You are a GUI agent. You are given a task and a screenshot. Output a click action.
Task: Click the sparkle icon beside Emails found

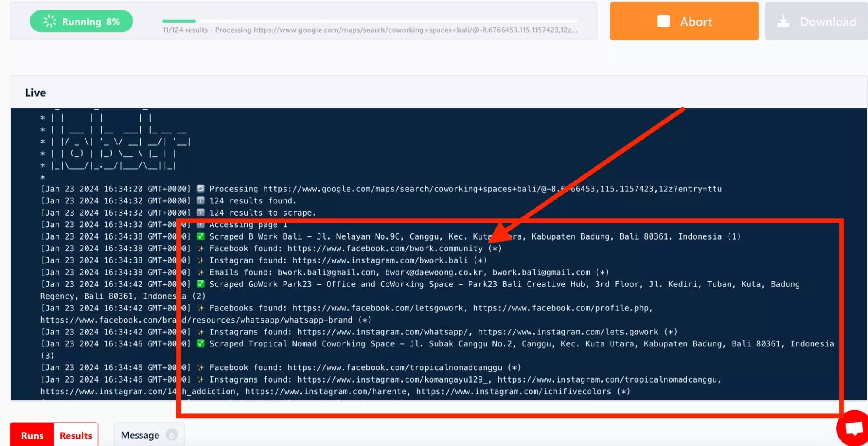coord(200,272)
